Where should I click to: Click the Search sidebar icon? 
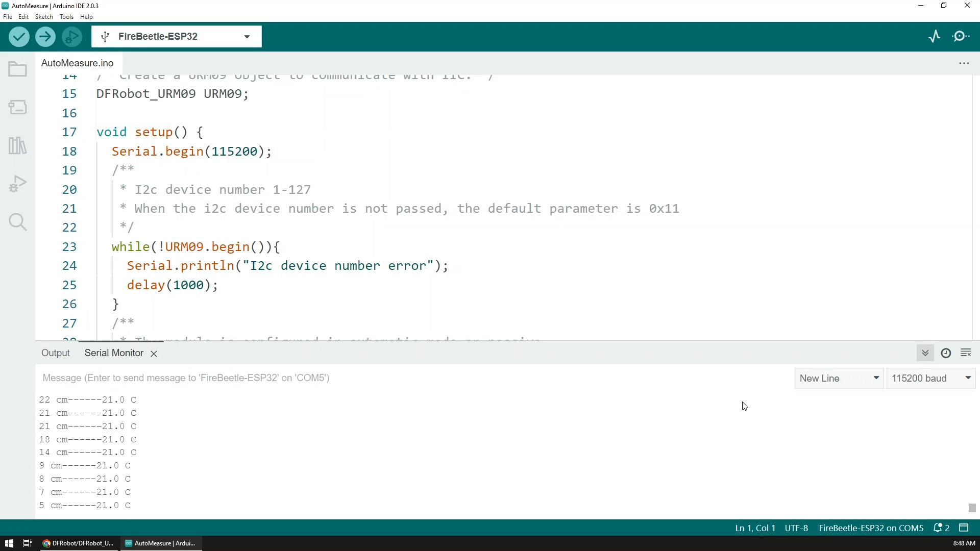point(17,222)
